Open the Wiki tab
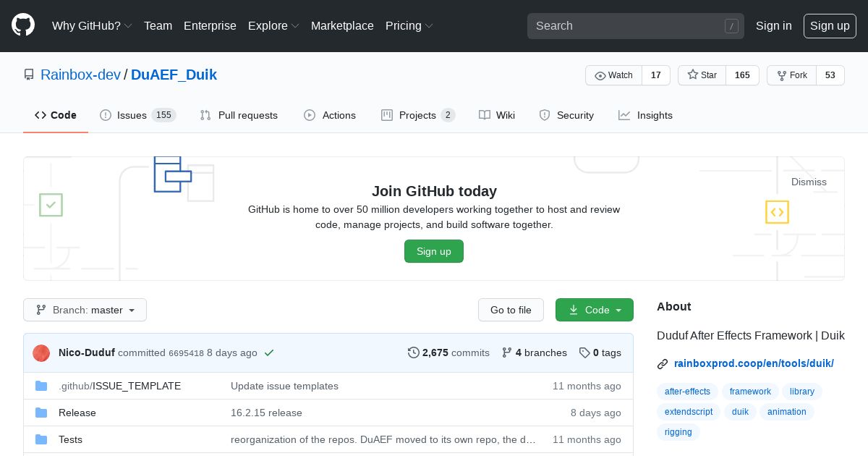Screen dimensions: 868x456 [497, 115]
